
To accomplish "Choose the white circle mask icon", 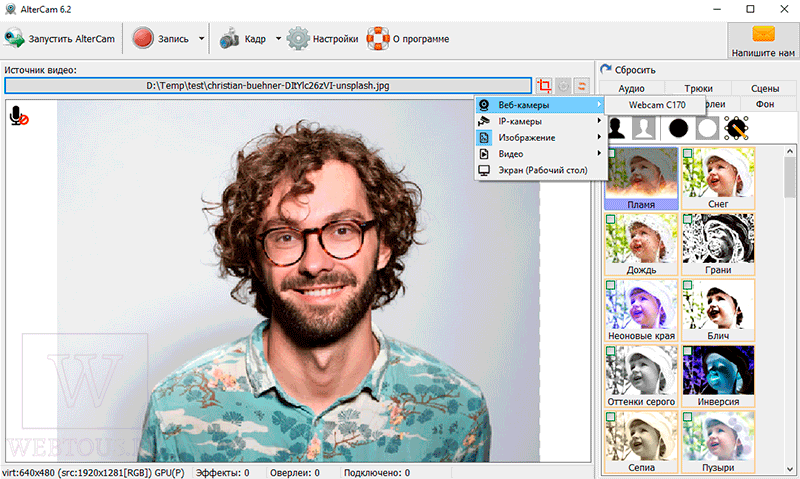I will coord(707,128).
